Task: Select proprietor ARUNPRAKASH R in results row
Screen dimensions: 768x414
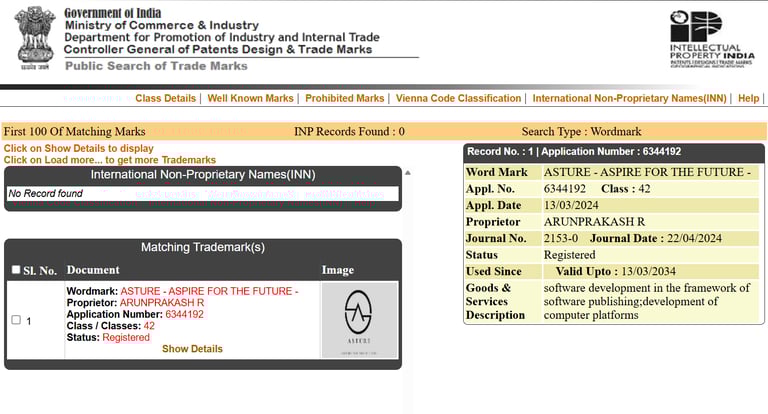Action: 162,303
